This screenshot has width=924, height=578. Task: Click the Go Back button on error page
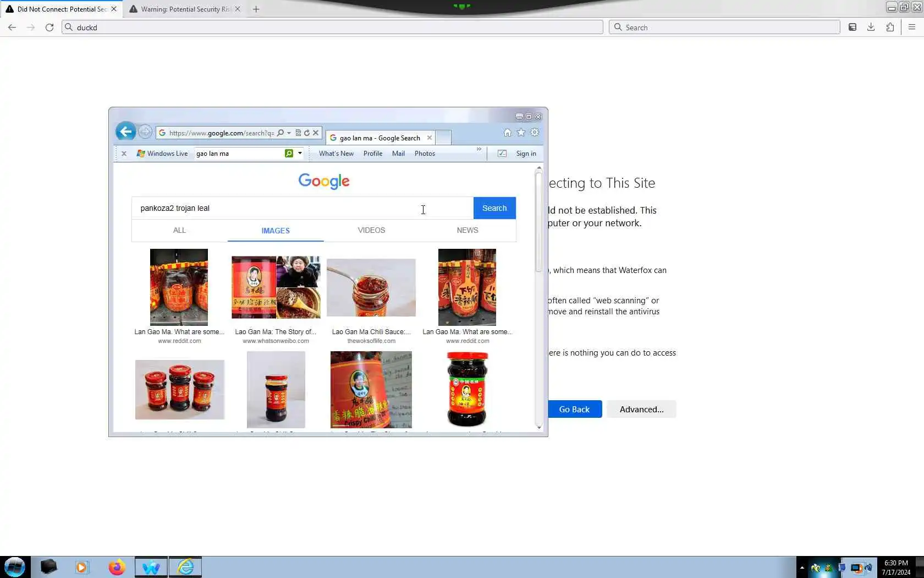pos(575,409)
